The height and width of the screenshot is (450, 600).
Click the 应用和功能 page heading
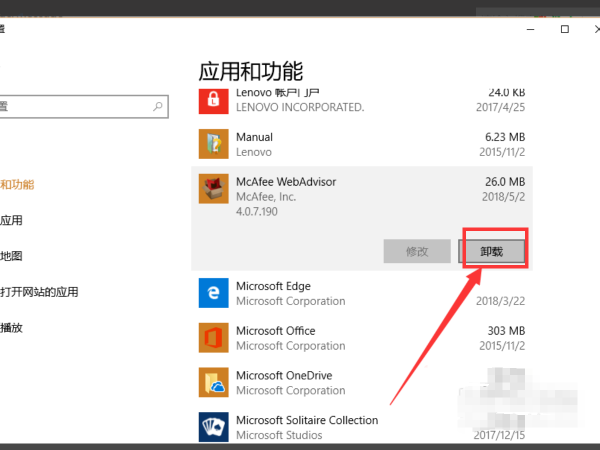tap(251, 72)
